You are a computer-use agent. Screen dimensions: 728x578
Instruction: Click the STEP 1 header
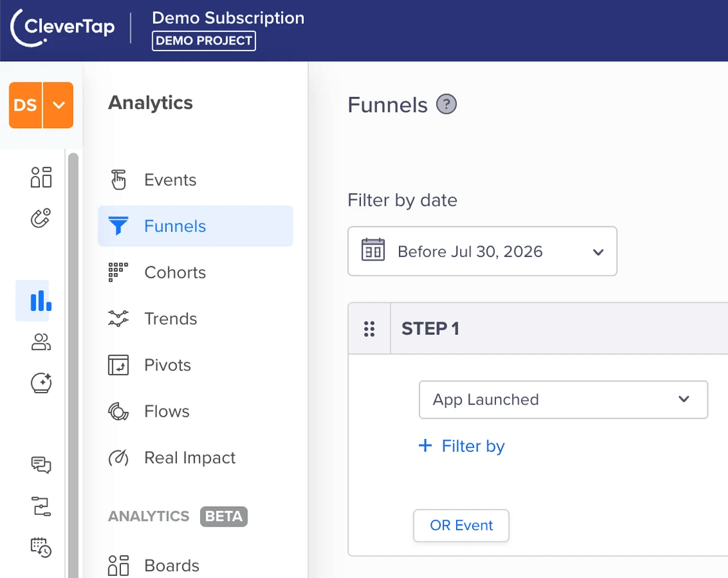[x=430, y=328]
